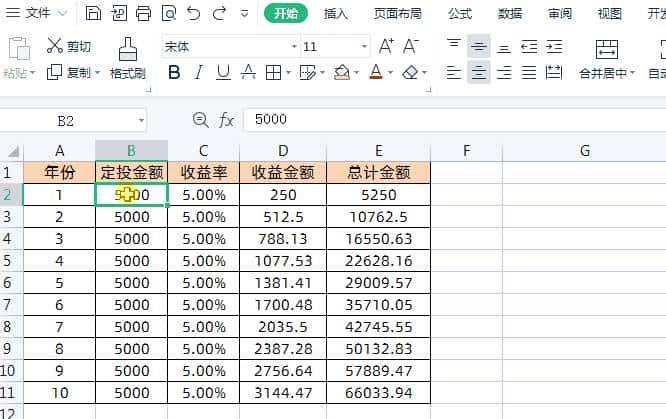
Task: Align cell content to bottom
Action: (504, 47)
